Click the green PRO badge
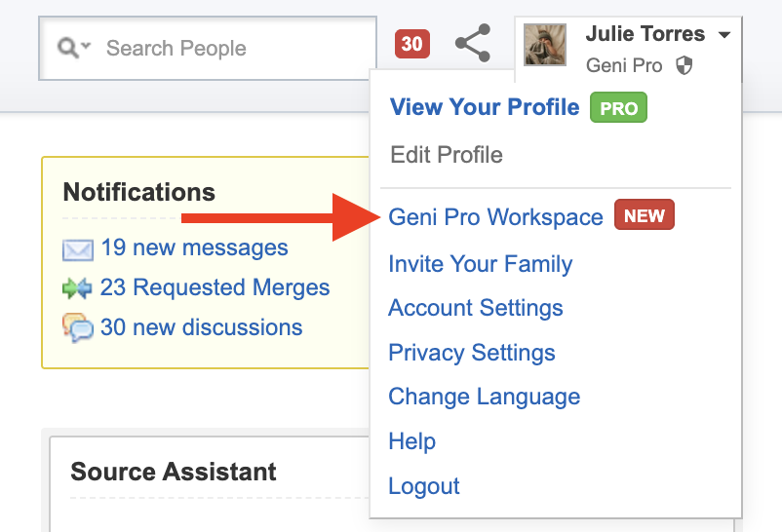Screen dimensions: 782x532 pyautogui.click(x=618, y=108)
